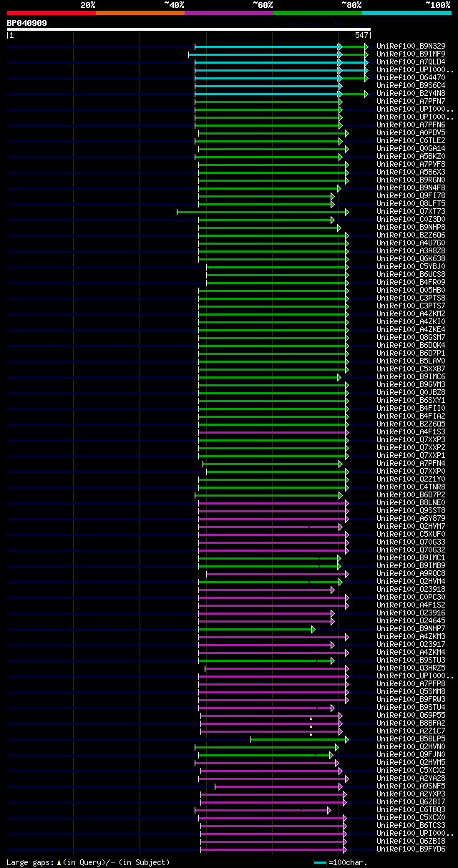458x868 pixels.
Task: Click the Large gaps legend text
Action: click(x=88, y=862)
